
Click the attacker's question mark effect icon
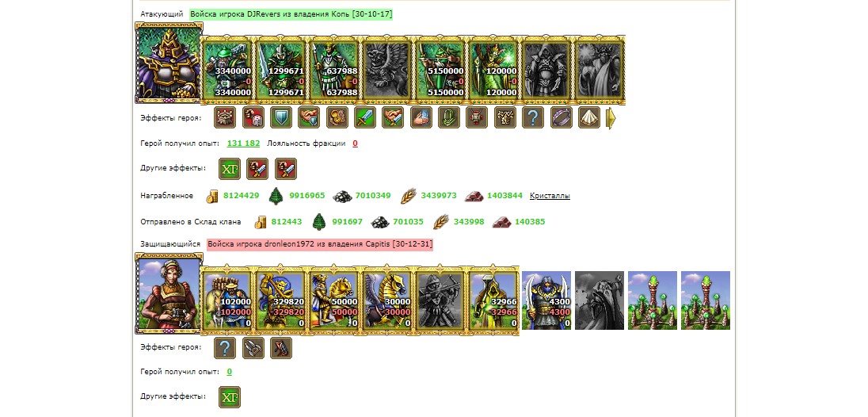[x=533, y=117]
